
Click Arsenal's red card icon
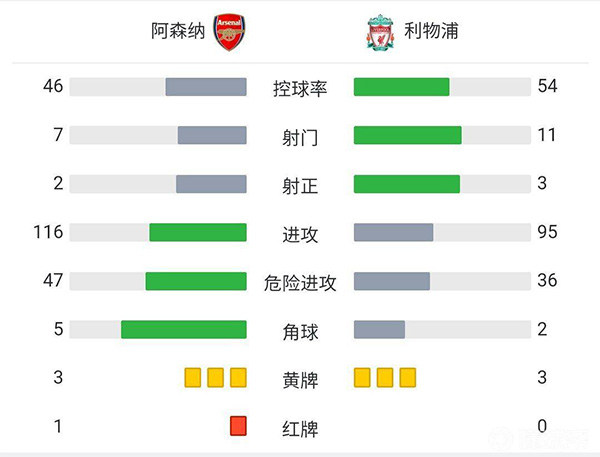(x=238, y=426)
